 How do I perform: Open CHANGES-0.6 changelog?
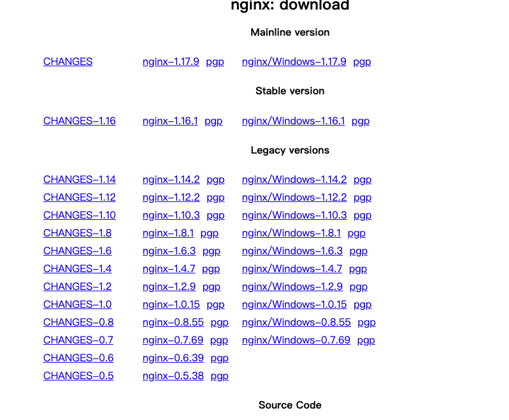pyautogui.click(x=78, y=358)
